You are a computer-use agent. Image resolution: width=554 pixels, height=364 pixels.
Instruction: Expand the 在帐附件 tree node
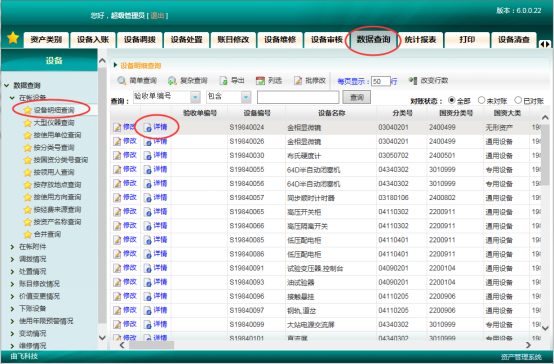coord(12,247)
